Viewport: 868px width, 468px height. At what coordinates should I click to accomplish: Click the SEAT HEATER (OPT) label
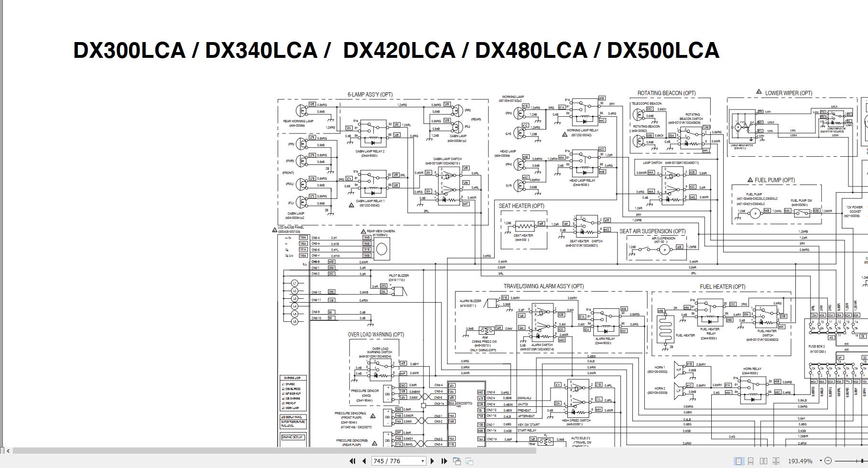click(x=521, y=206)
